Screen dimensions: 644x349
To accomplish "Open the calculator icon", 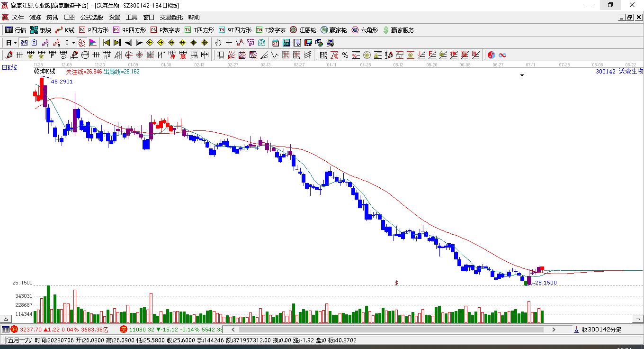I will pos(286,43).
